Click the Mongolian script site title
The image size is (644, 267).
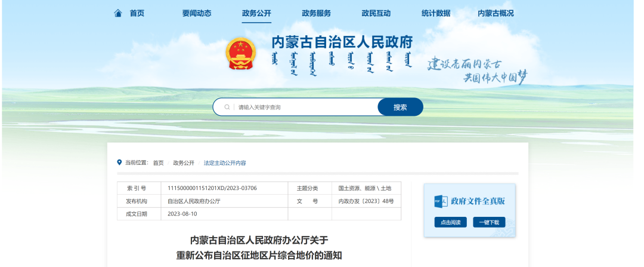click(x=342, y=64)
